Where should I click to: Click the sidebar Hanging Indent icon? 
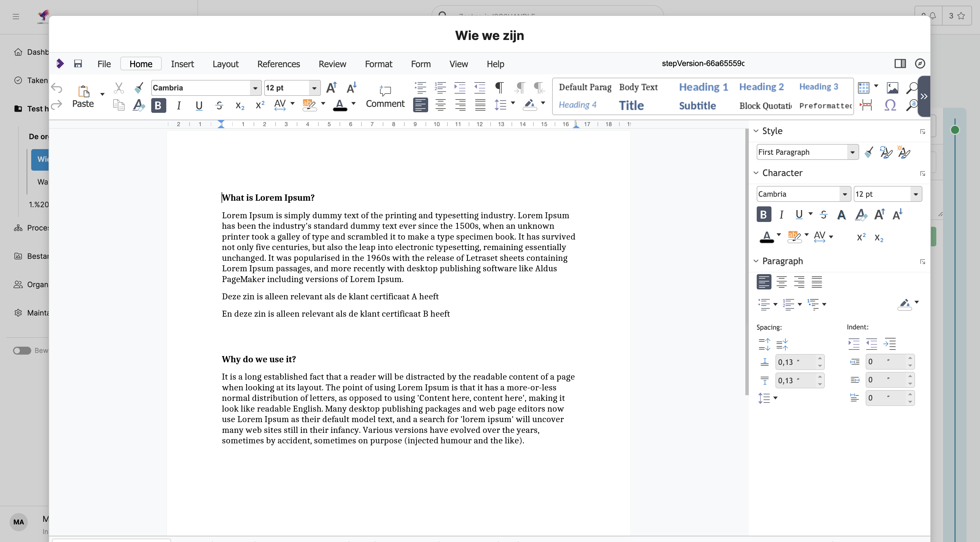pos(890,344)
